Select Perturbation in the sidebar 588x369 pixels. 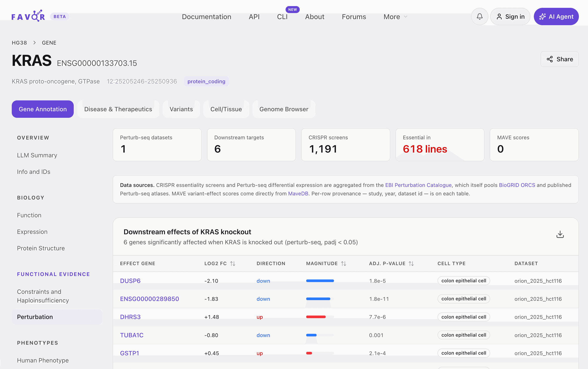point(57,317)
